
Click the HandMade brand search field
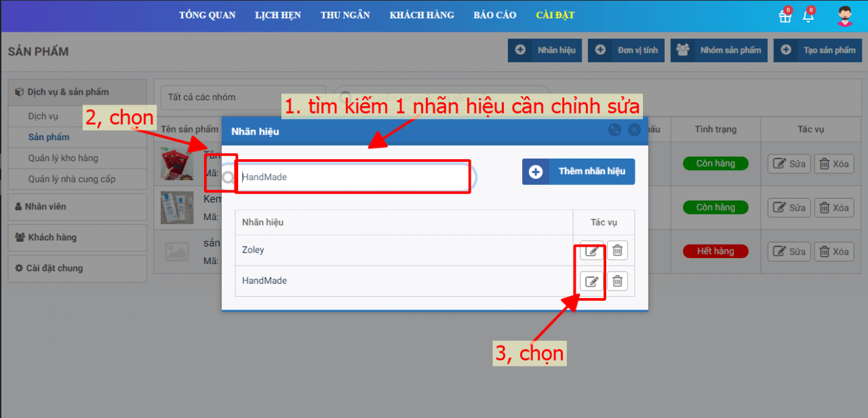click(x=353, y=177)
